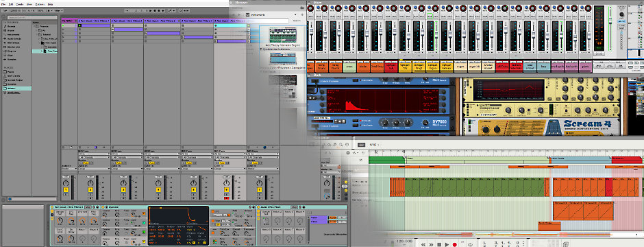Select MIDI Effects category in browser
The width and height of the screenshot is (644, 247).
[x=14, y=43]
